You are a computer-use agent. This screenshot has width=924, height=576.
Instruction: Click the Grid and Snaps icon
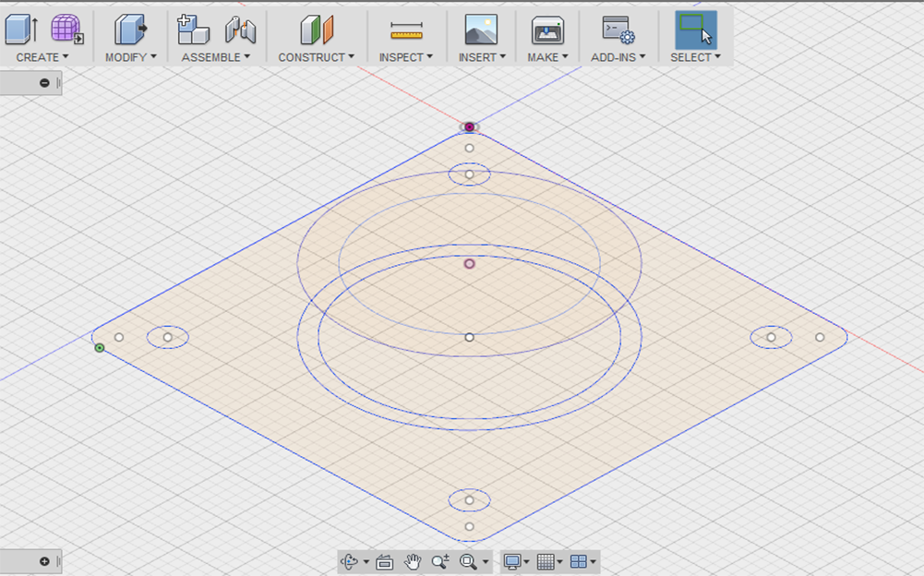coord(546,562)
